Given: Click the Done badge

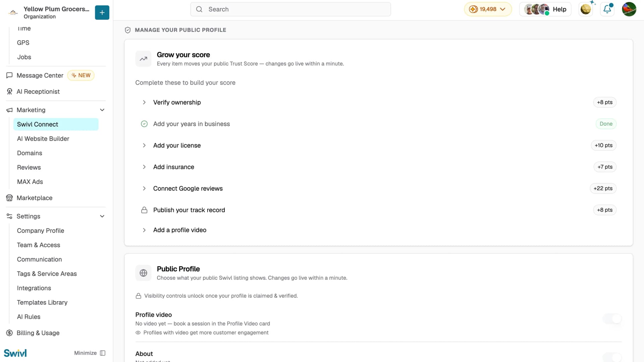Looking at the screenshot, I should [x=606, y=124].
